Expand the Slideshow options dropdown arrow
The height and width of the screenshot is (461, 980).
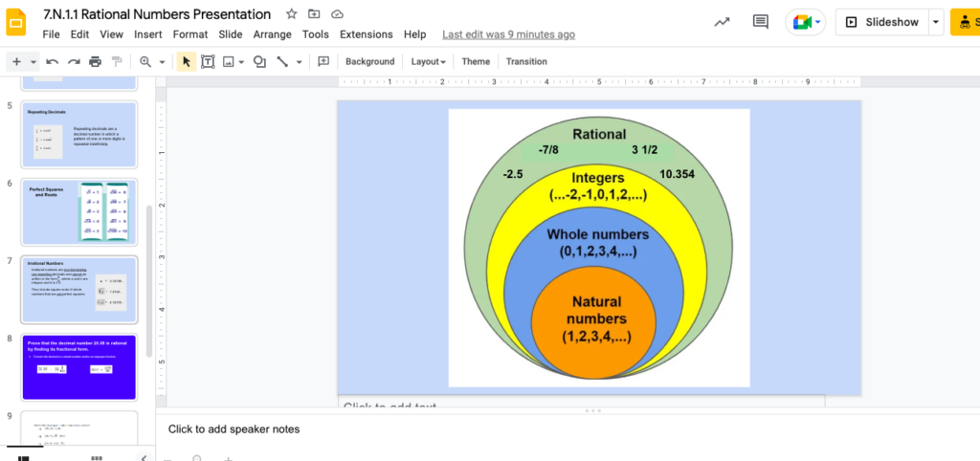click(935, 22)
